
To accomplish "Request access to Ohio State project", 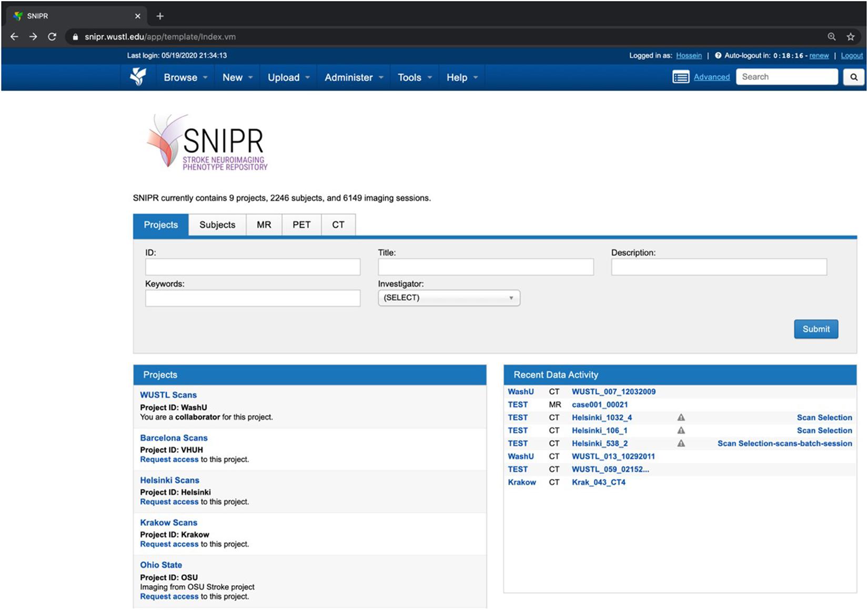I will (169, 596).
